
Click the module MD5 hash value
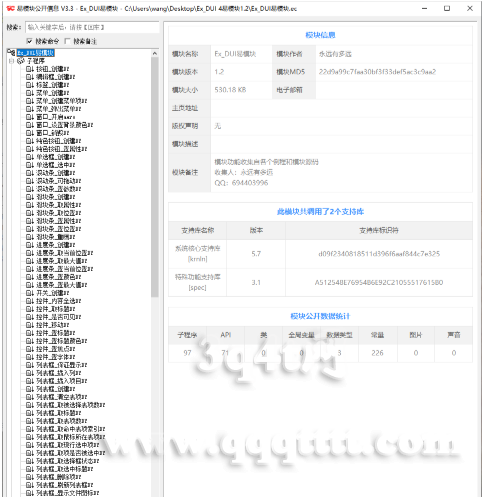point(377,72)
